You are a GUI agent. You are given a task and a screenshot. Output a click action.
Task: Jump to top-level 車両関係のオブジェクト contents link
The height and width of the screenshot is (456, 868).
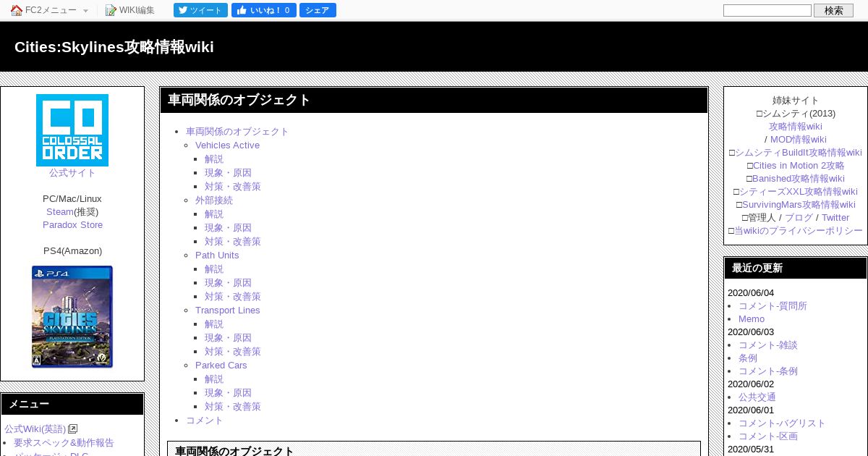(237, 132)
